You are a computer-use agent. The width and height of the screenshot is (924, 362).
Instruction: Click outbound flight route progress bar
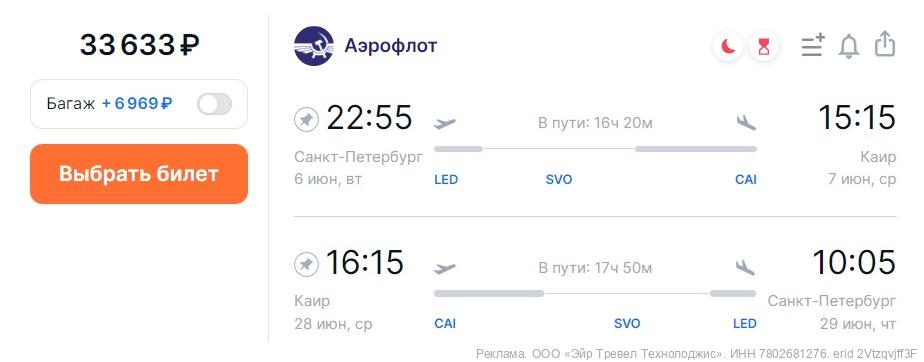click(x=595, y=149)
